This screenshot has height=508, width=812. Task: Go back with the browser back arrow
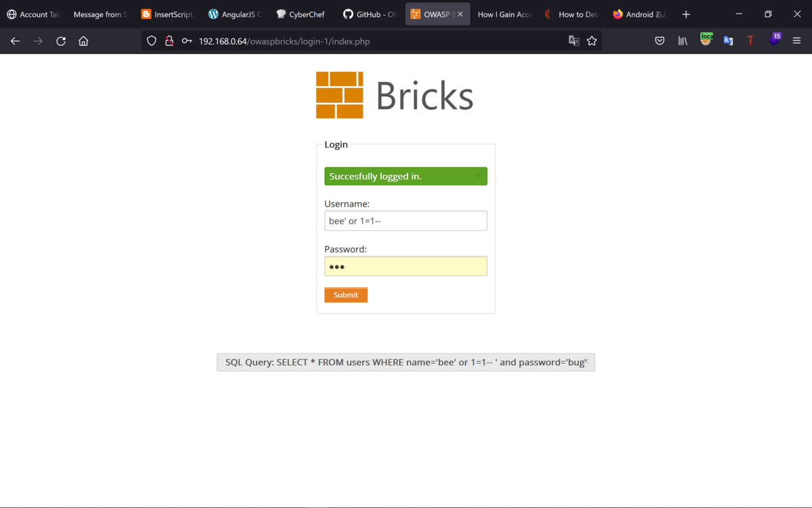(x=15, y=41)
